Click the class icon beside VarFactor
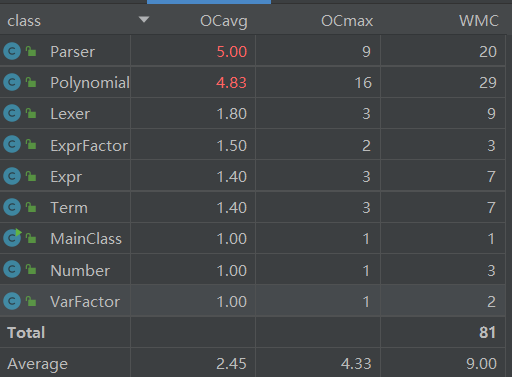512x377 pixels. point(12,301)
